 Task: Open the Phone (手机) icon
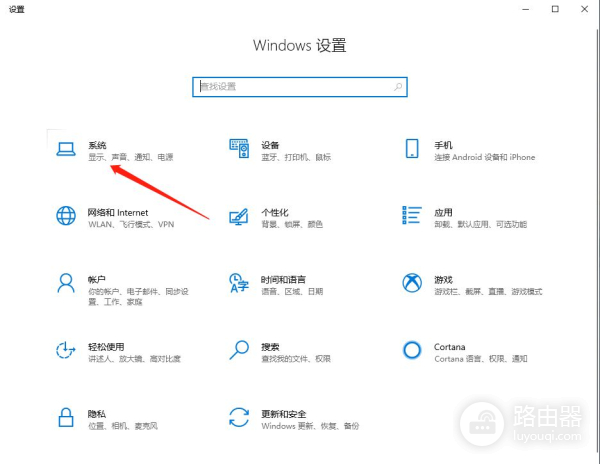point(412,148)
